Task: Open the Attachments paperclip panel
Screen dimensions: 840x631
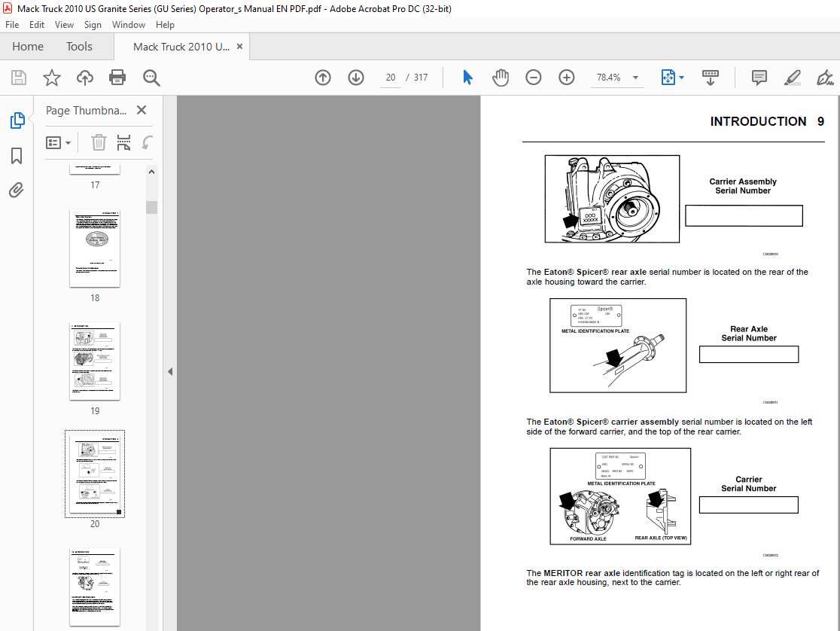Action: 17,190
